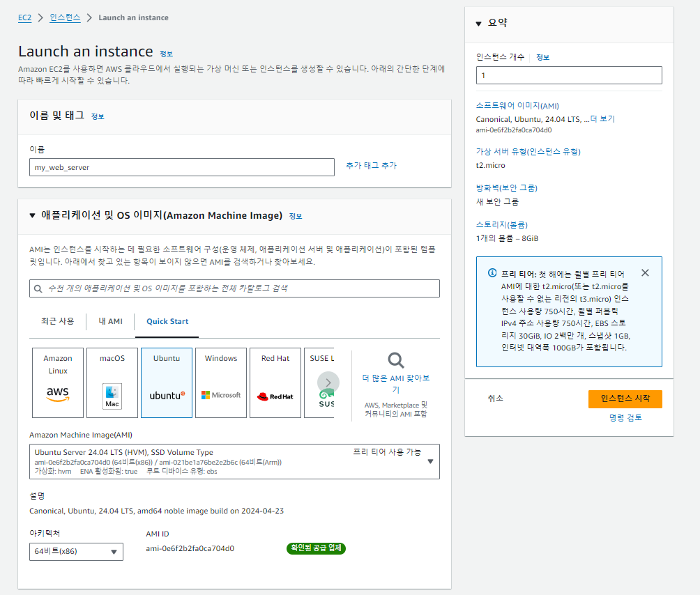Screen dimensions: 700x595
Task: Click the 확인된 공급 업체 badge
Action: tap(316, 548)
